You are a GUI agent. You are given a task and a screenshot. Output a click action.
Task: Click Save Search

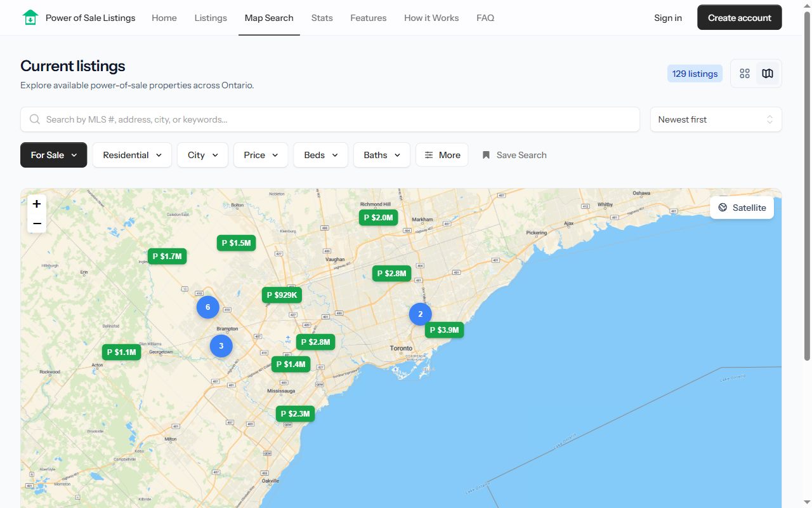(x=514, y=155)
